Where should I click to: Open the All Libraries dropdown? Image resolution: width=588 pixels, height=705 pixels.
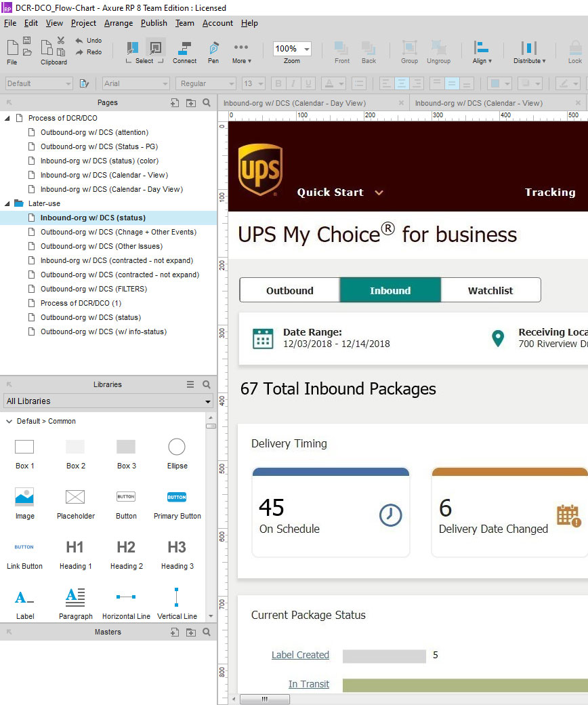107,401
